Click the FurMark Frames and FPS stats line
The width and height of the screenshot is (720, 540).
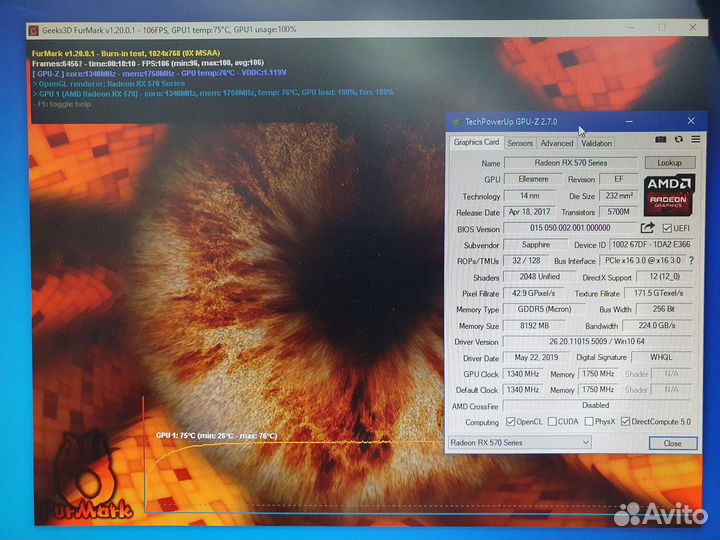[147, 63]
